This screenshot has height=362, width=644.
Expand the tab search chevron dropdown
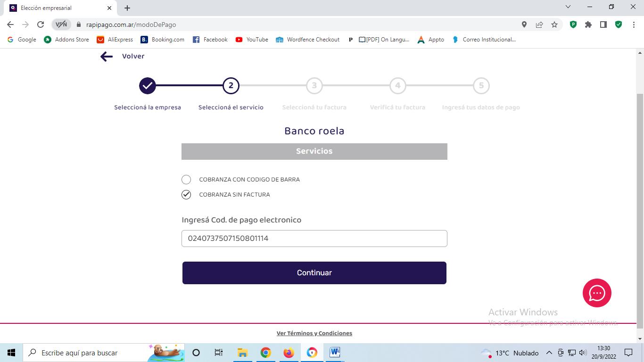coord(568,7)
